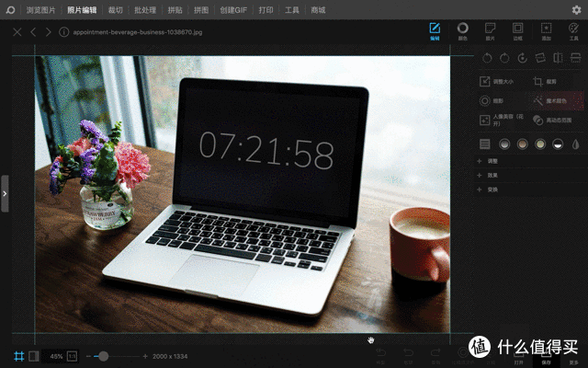Open the 工具 menu in top bar
The height and width of the screenshot is (368, 588).
tap(292, 10)
